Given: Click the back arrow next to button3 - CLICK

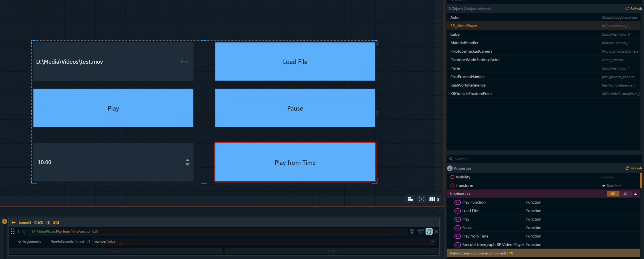Looking at the screenshot, I should pos(14,223).
